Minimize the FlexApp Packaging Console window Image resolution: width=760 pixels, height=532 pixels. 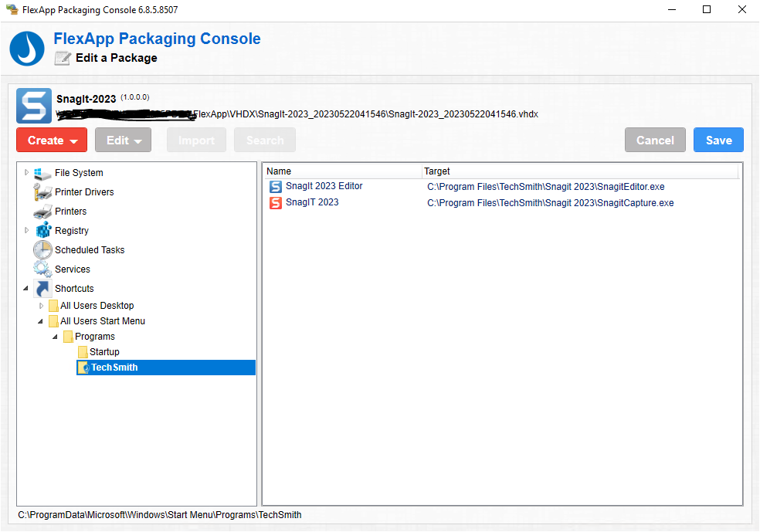tap(672, 10)
